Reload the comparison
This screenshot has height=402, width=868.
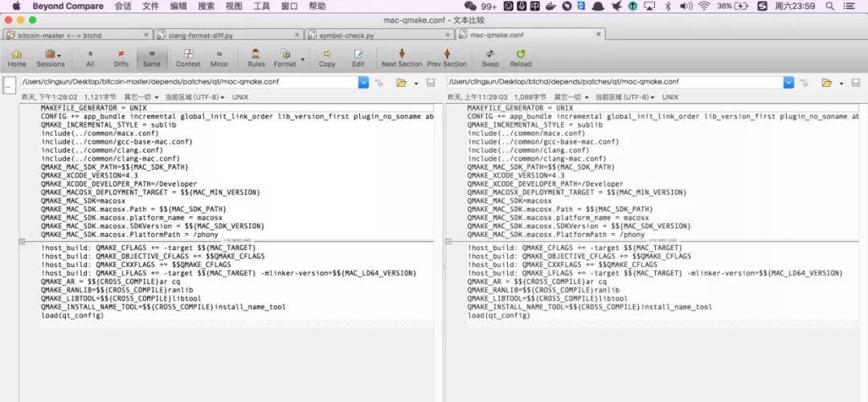520,58
